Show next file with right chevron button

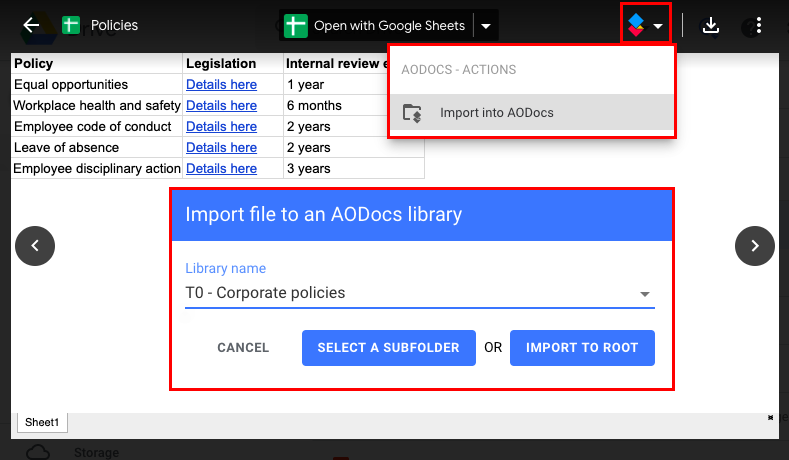click(755, 246)
